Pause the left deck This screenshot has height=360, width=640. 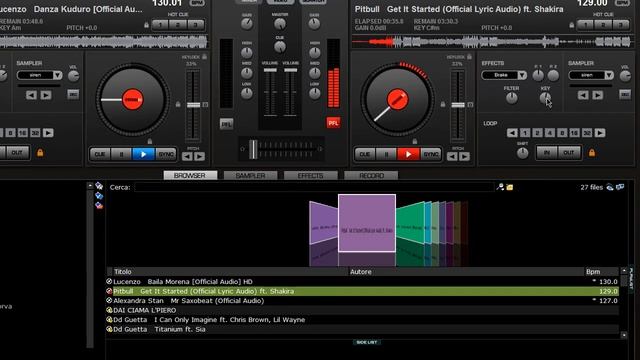[x=121, y=154]
